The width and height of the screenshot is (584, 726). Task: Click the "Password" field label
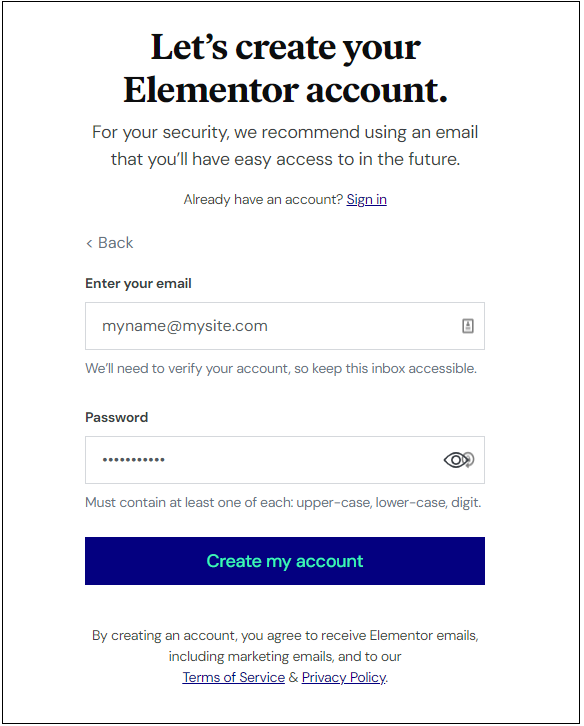[x=116, y=417]
